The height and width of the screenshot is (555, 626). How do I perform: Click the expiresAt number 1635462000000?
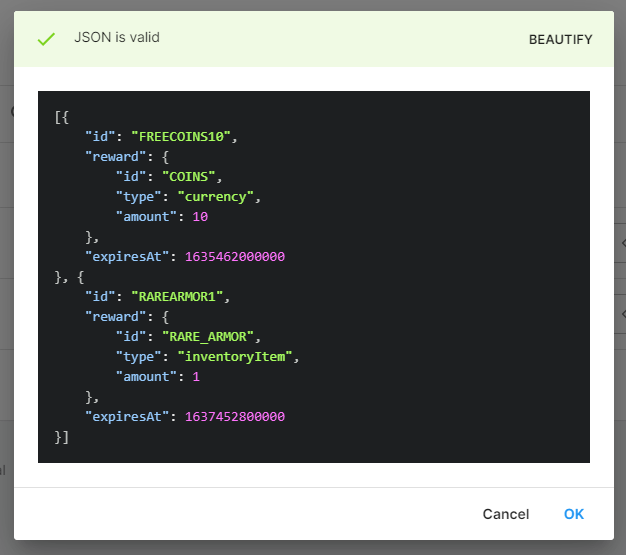(x=234, y=256)
